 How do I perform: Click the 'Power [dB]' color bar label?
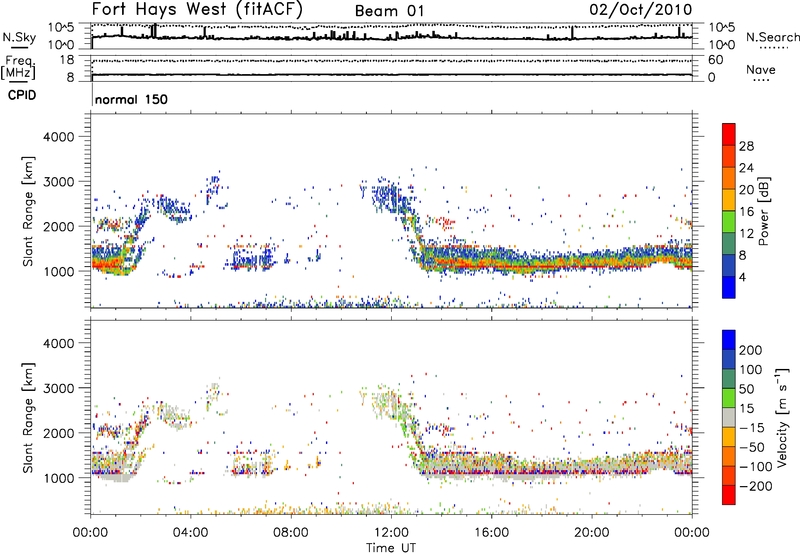pos(764,211)
